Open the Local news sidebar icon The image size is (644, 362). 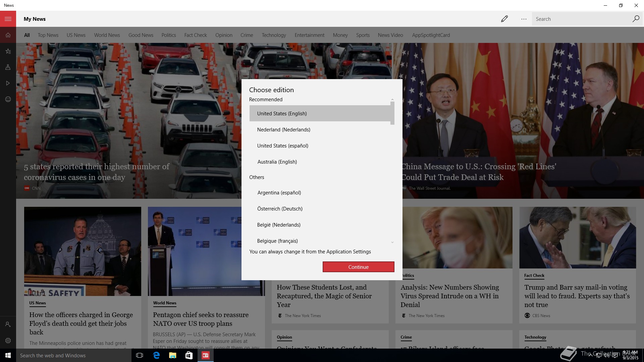click(x=8, y=67)
